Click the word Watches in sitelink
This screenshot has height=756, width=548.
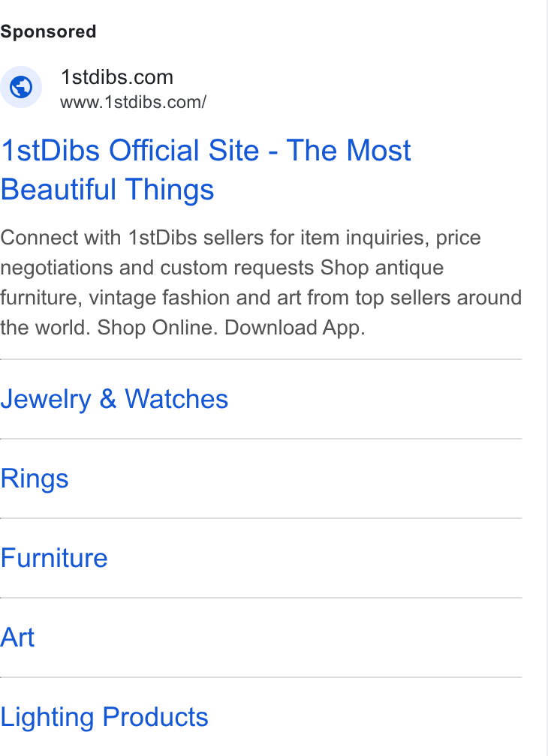[x=176, y=399]
